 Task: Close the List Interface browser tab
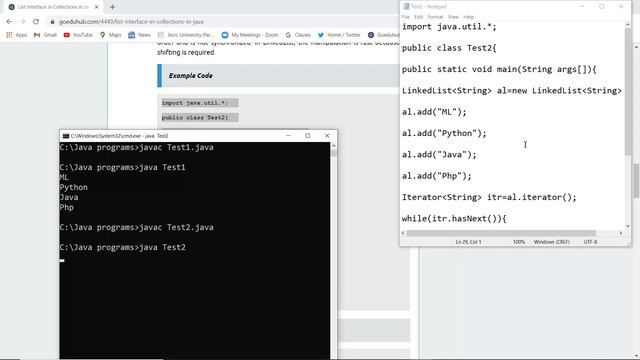click(97, 7)
